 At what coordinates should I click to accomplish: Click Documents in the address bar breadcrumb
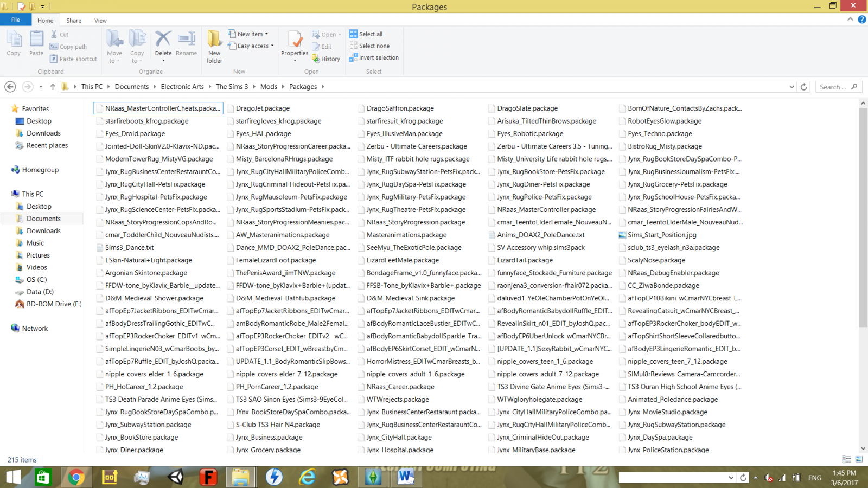pos(132,87)
